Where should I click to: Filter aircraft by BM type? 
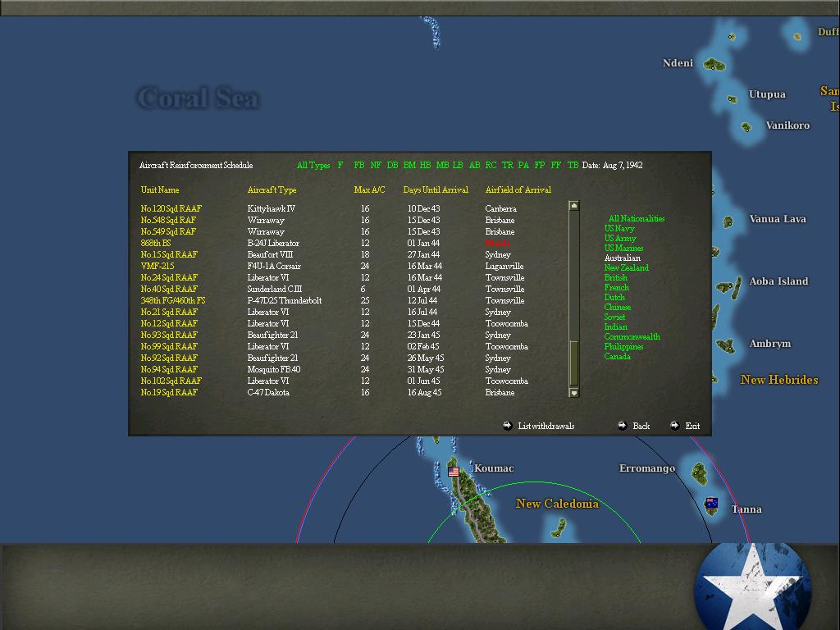[x=409, y=165]
